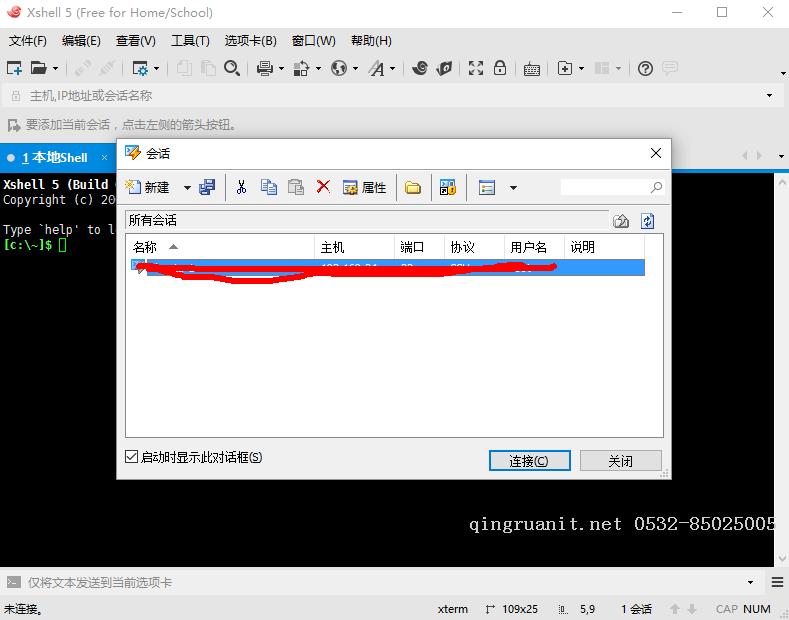The height and width of the screenshot is (620, 789).
Task: Click the Properties gear icon in main toolbar
Action: (x=140, y=68)
